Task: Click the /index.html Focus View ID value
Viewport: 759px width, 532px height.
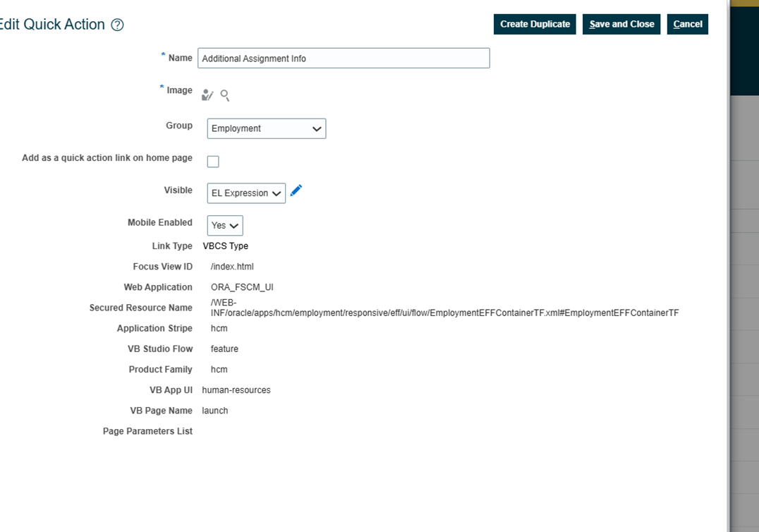Action: pyautogui.click(x=232, y=267)
